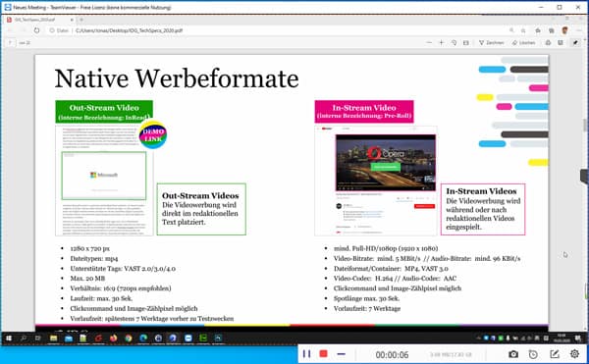Screen dimensions: 589x364
Task: Click the 'Laufzeit: max. 30 Sek.' bullet
Action: 101,298
